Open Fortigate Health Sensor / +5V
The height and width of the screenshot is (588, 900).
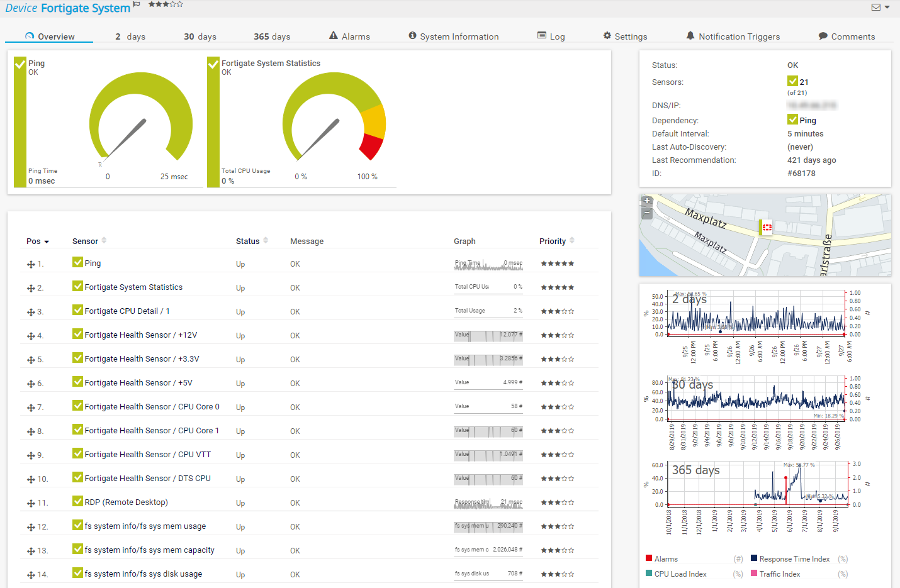click(x=138, y=383)
